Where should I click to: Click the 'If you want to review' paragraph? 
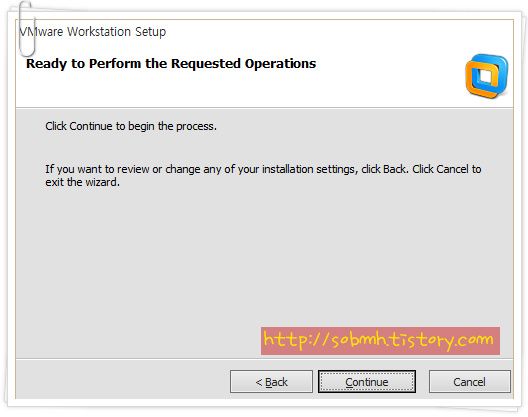point(263,175)
